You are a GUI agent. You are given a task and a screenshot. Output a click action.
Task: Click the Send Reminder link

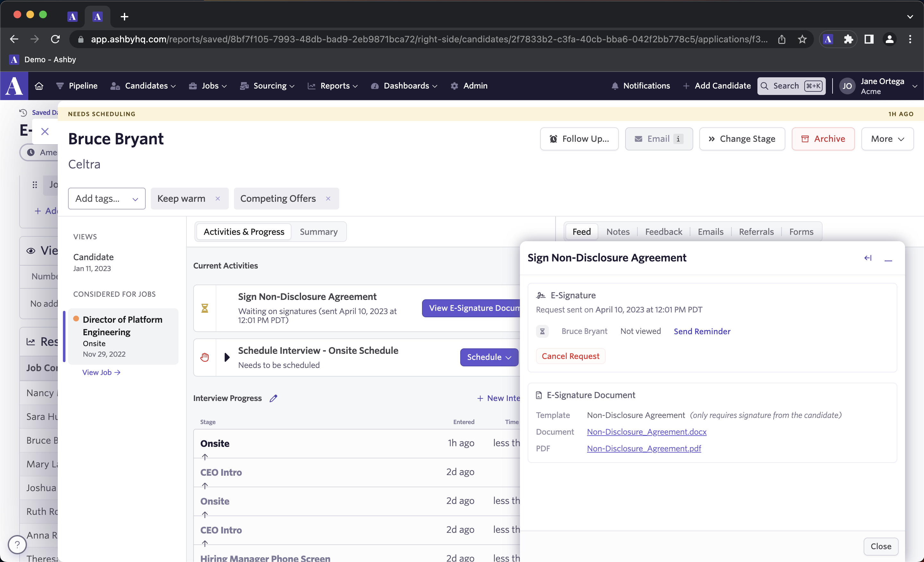(702, 331)
